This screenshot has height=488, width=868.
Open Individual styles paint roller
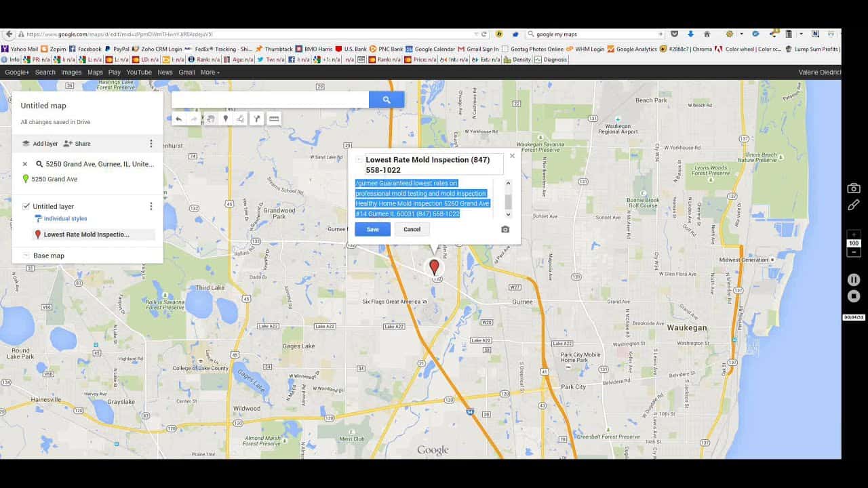click(x=38, y=219)
